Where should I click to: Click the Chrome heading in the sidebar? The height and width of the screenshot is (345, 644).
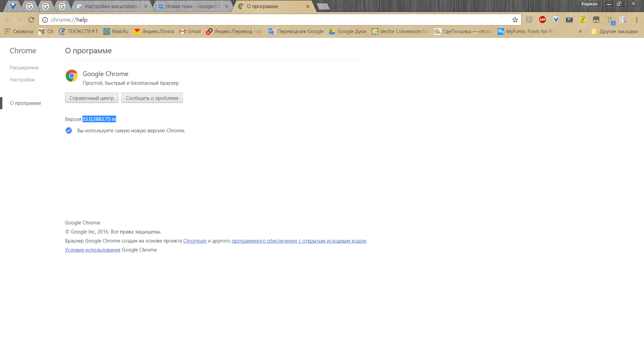click(23, 51)
